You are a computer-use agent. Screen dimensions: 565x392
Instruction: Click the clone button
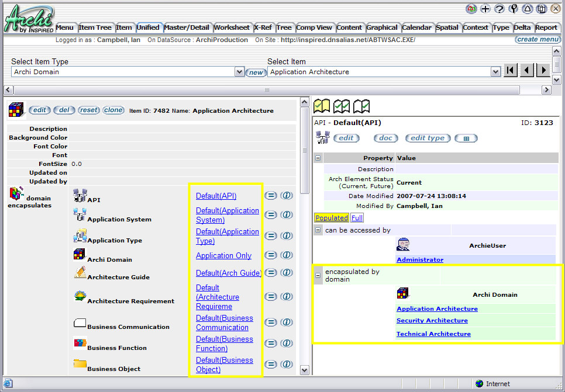click(x=113, y=110)
